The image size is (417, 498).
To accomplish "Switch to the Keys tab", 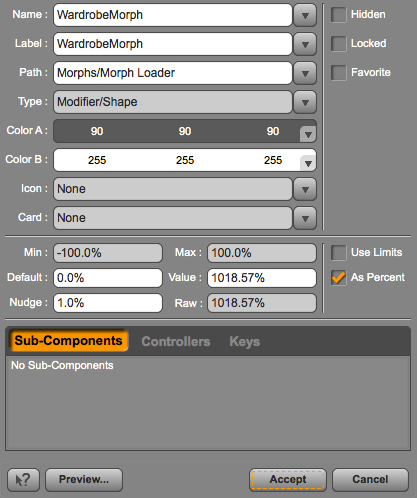I will click(245, 341).
